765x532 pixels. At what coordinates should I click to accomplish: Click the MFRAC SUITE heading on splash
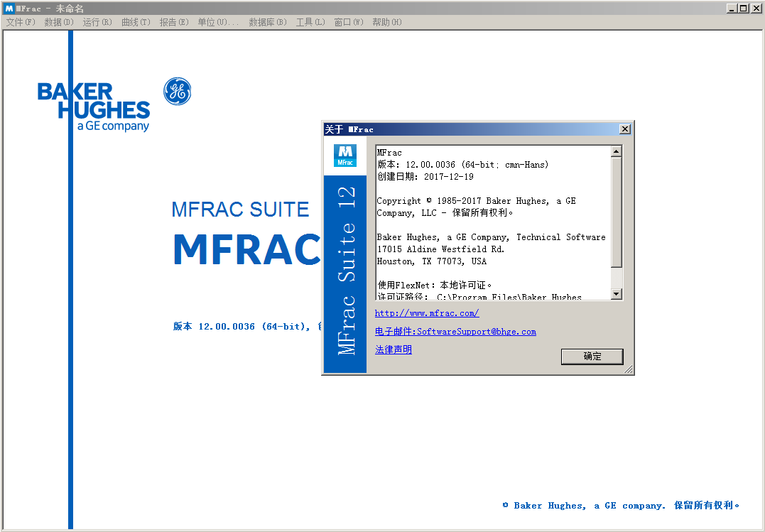241,210
